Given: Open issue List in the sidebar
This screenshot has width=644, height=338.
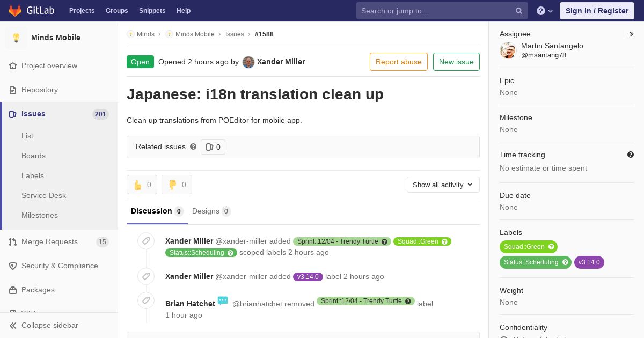Looking at the screenshot, I should tap(27, 136).
